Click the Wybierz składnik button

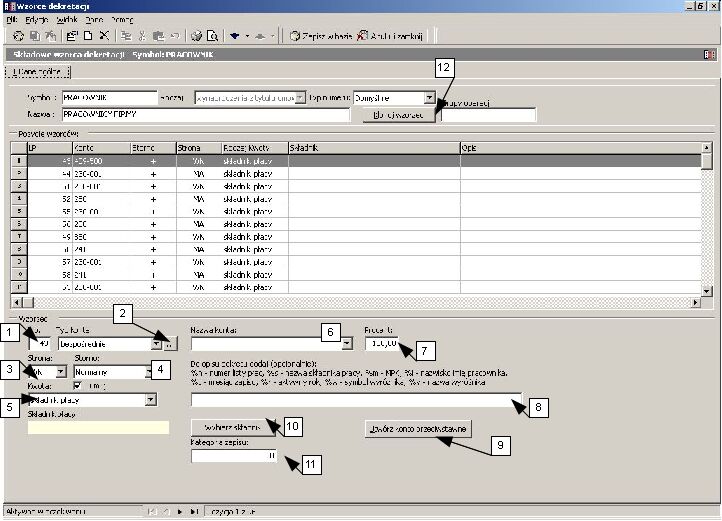coord(233,427)
